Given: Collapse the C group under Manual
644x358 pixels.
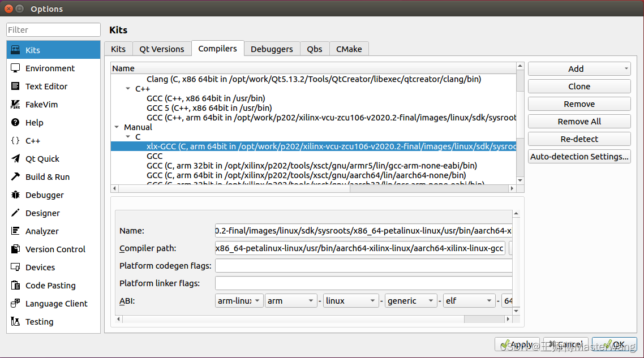Looking at the screenshot, I should pyautogui.click(x=128, y=137).
